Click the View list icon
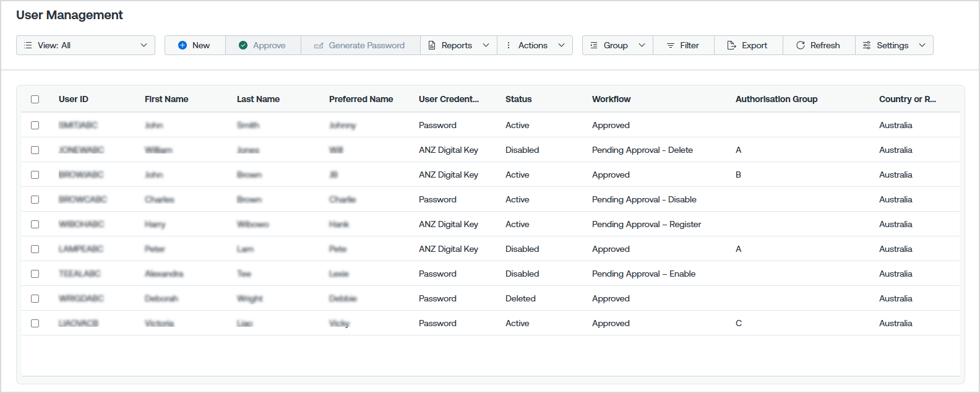 (x=28, y=45)
